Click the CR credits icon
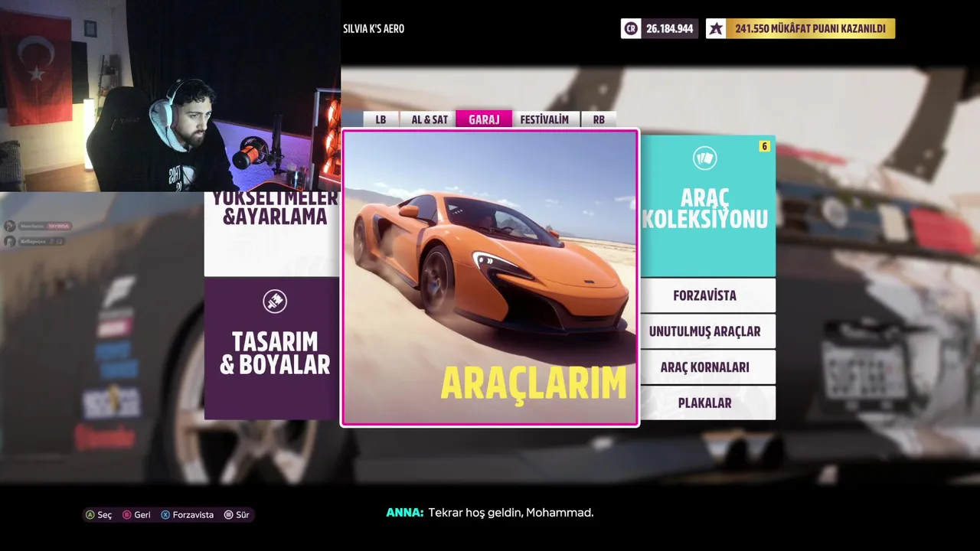This screenshot has width=980, height=551. (x=631, y=29)
